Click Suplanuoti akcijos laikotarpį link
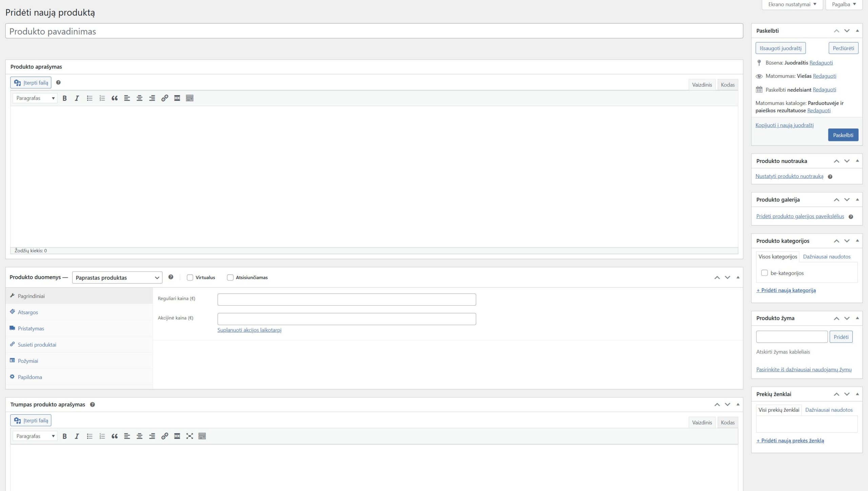Image resolution: width=868 pixels, height=491 pixels. pyautogui.click(x=249, y=330)
